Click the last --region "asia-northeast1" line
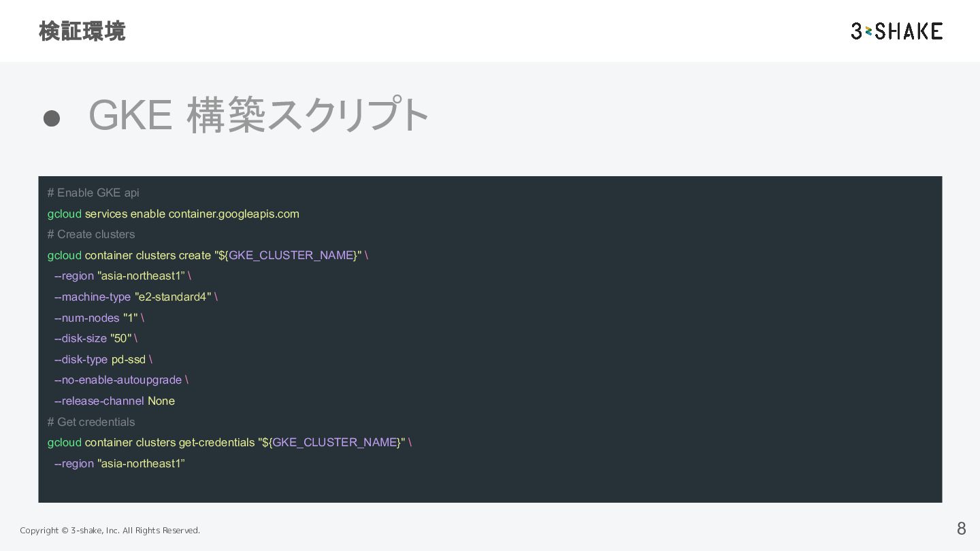 (x=120, y=464)
